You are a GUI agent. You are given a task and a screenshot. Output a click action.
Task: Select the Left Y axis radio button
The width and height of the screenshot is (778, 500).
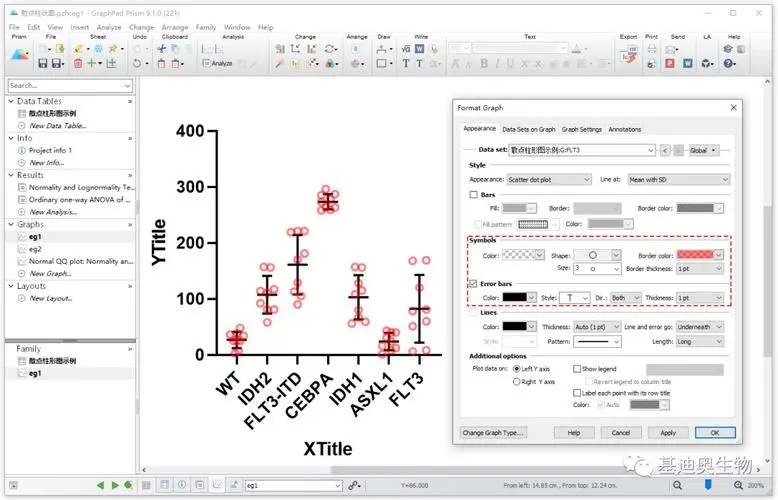pos(517,369)
